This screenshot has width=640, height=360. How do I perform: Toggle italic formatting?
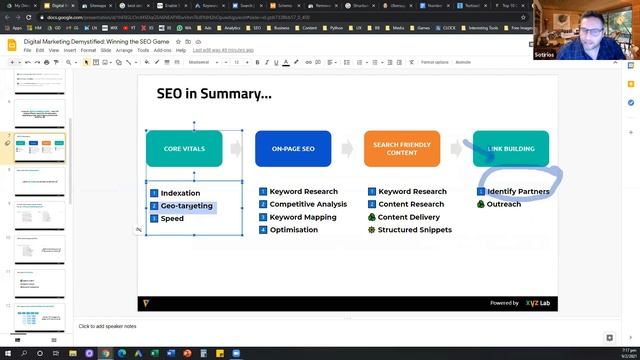pyautogui.click(x=267, y=62)
